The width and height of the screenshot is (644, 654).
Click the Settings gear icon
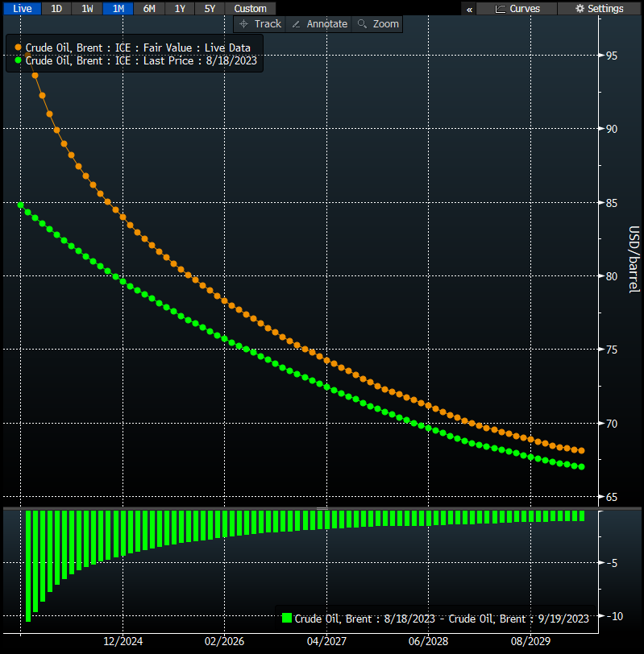point(580,9)
